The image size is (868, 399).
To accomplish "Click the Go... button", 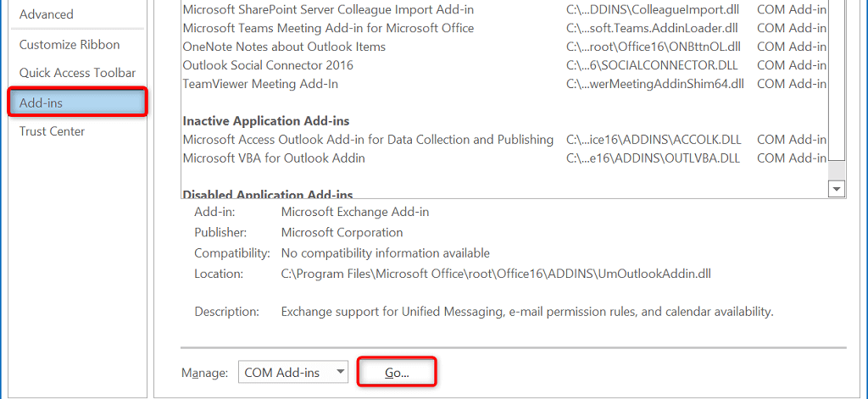I will (x=397, y=372).
